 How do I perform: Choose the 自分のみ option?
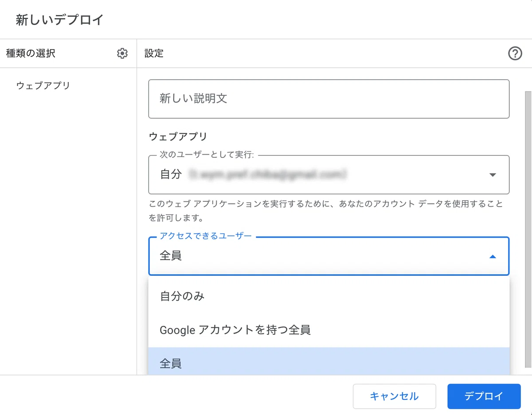click(x=329, y=296)
